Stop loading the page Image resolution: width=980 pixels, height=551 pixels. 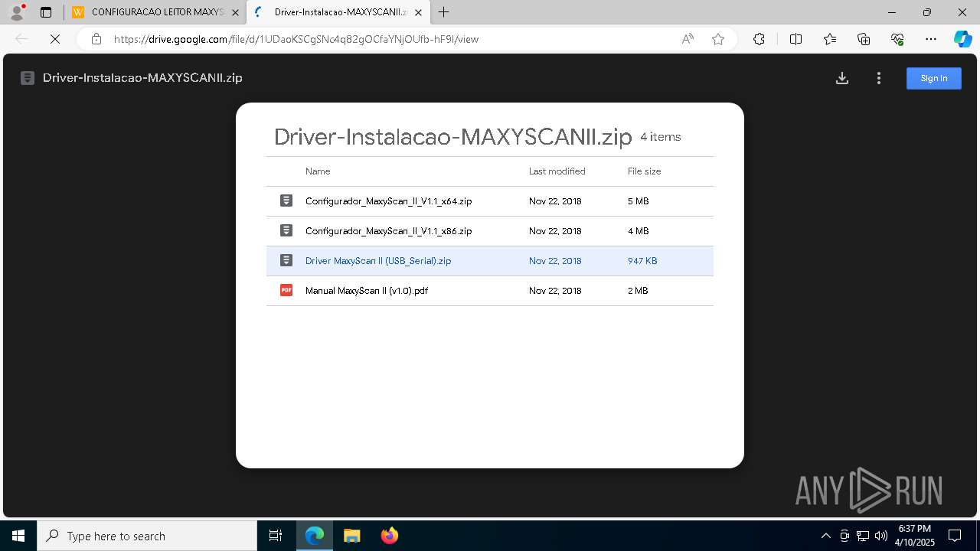55,39
